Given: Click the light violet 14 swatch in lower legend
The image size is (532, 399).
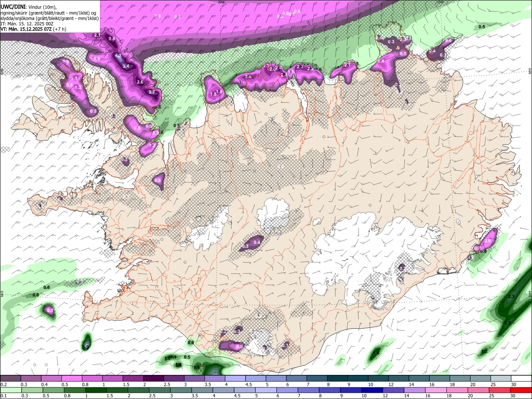Looking at the screenshot, I should (x=414, y=390).
